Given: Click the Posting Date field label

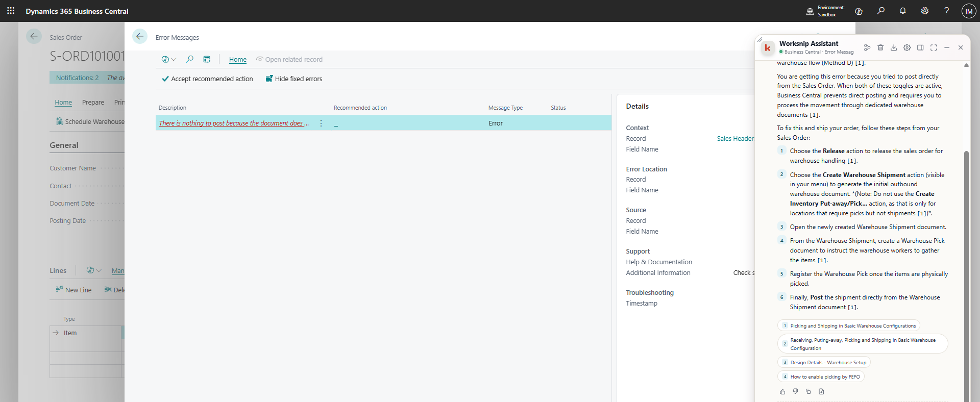Looking at the screenshot, I should [67, 221].
